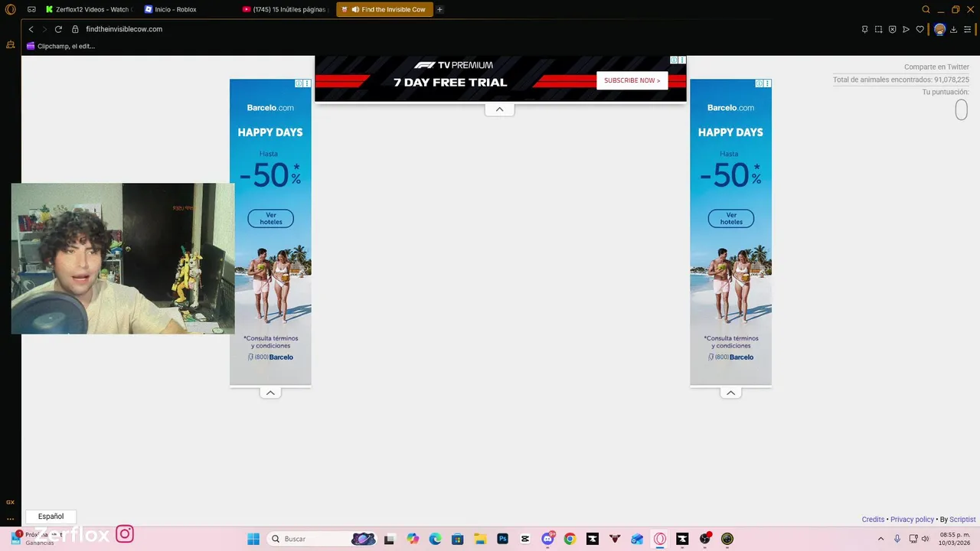
Task: Reload the page
Action: click(58, 29)
